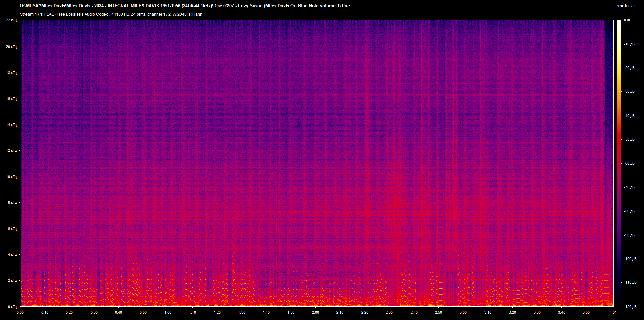Screen dimensions: 644x320
Task: Click the 6 кГц frequency axis label
Action: click(x=12, y=229)
